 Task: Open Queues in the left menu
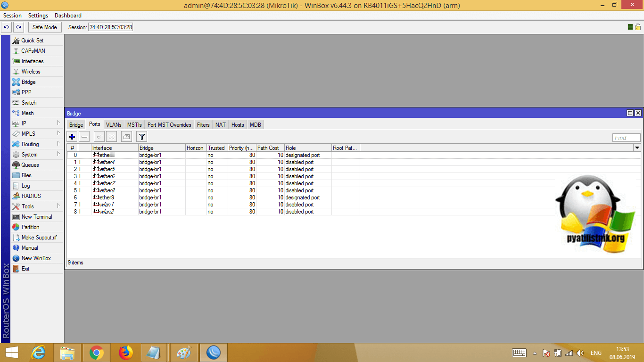30,165
